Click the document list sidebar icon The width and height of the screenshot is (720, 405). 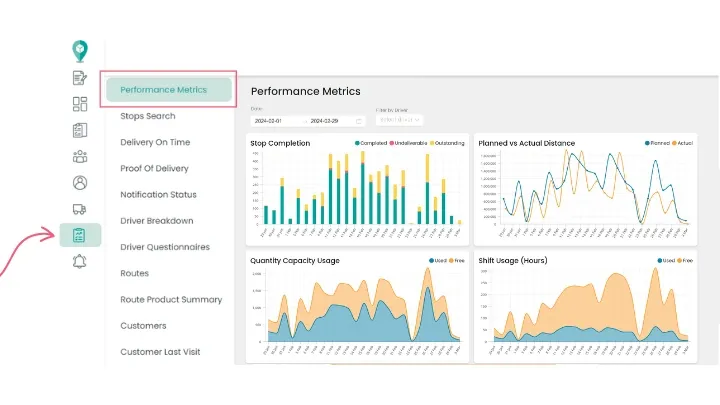click(x=80, y=130)
